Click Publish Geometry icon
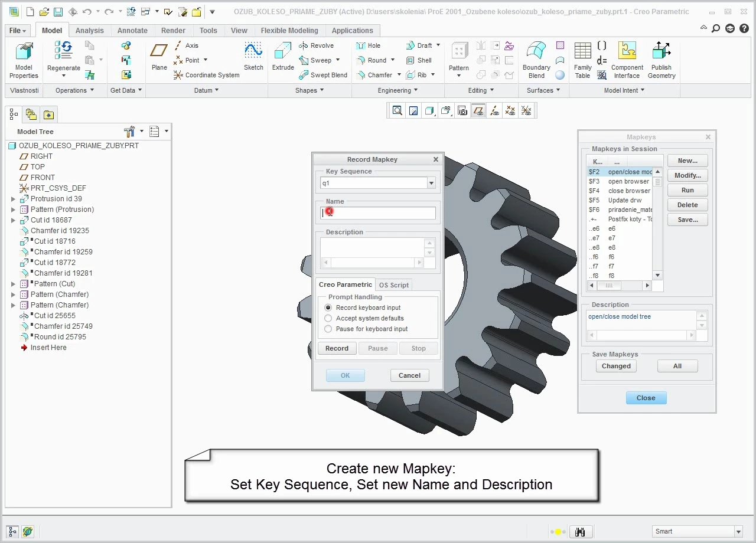Viewport: 756px width, 543px height. (x=661, y=60)
